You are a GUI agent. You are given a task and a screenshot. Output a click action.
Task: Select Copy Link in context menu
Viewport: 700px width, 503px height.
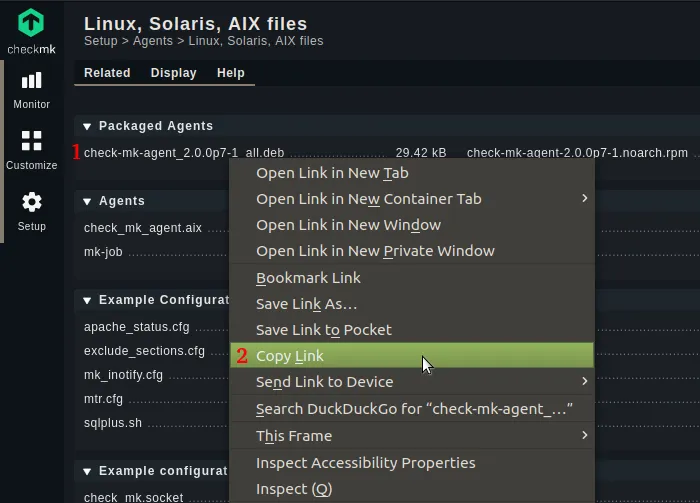(x=412, y=356)
